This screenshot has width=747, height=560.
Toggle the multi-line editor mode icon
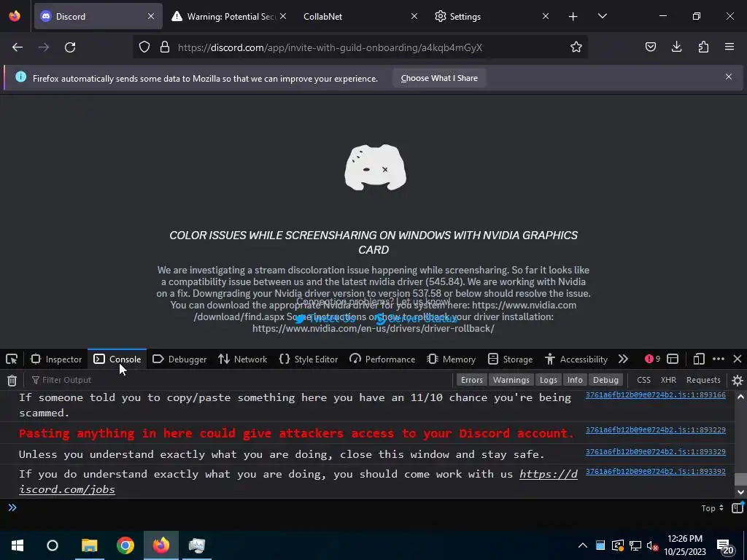(737, 508)
